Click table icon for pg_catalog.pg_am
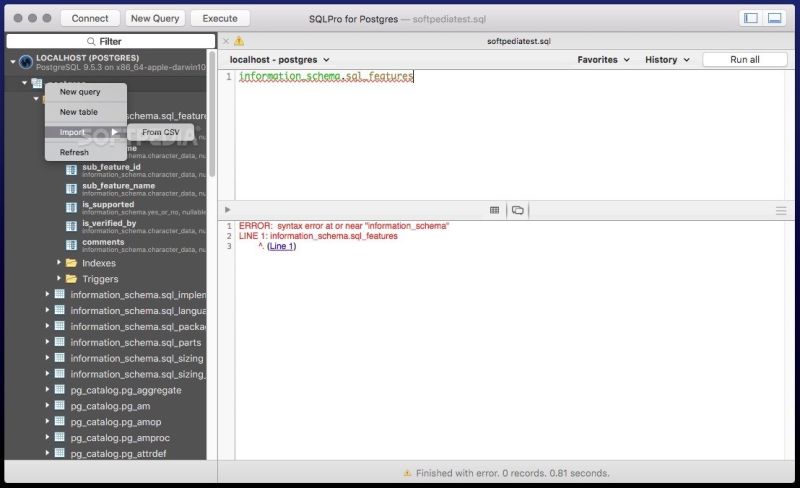 pyautogui.click(x=60, y=405)
